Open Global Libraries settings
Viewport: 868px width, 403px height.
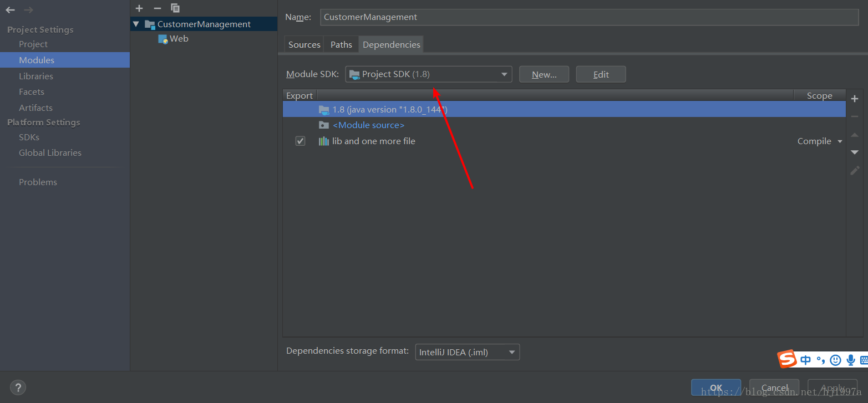pos(50,153)
